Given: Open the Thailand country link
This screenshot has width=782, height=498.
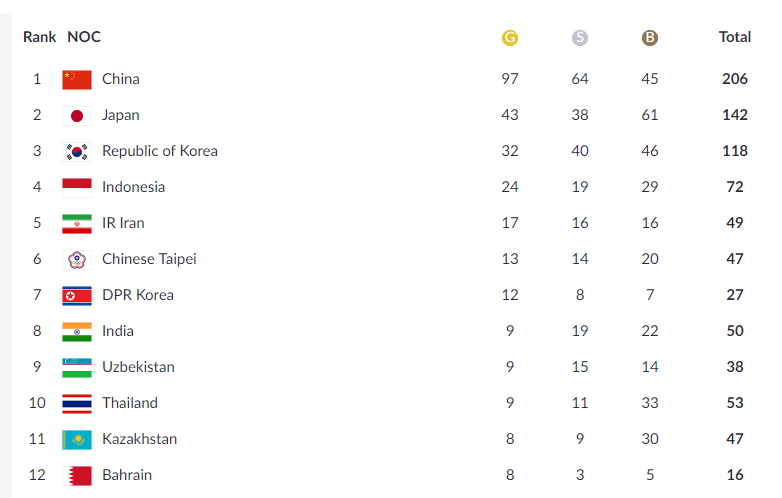Looking at the screenshot, I should [130, 403].
